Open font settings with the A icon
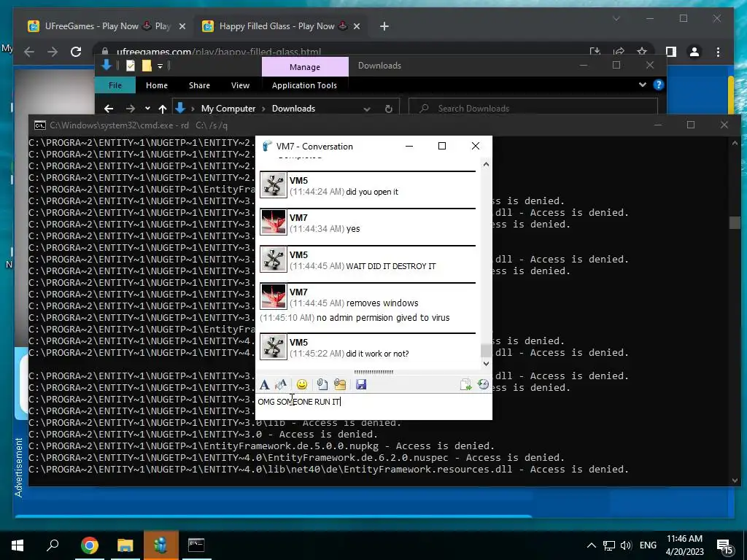Viewport: 747px width, 560px height. point(264,385)
